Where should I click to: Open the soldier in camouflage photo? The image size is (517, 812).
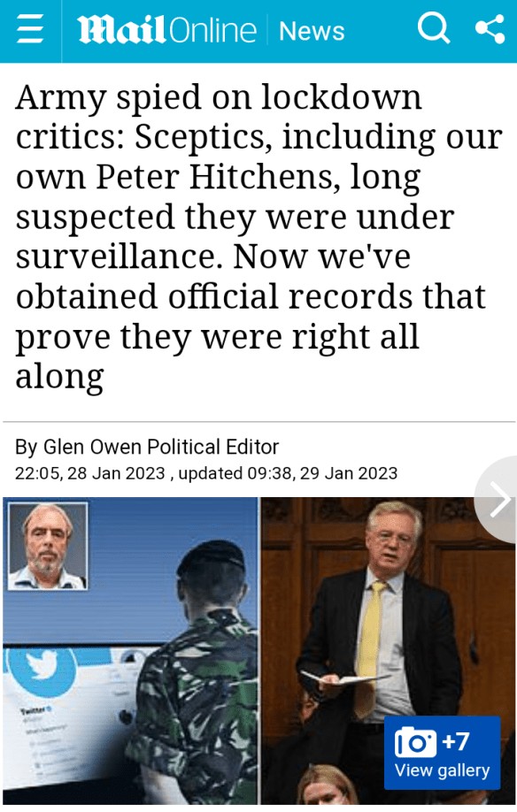tap(130, 650)
